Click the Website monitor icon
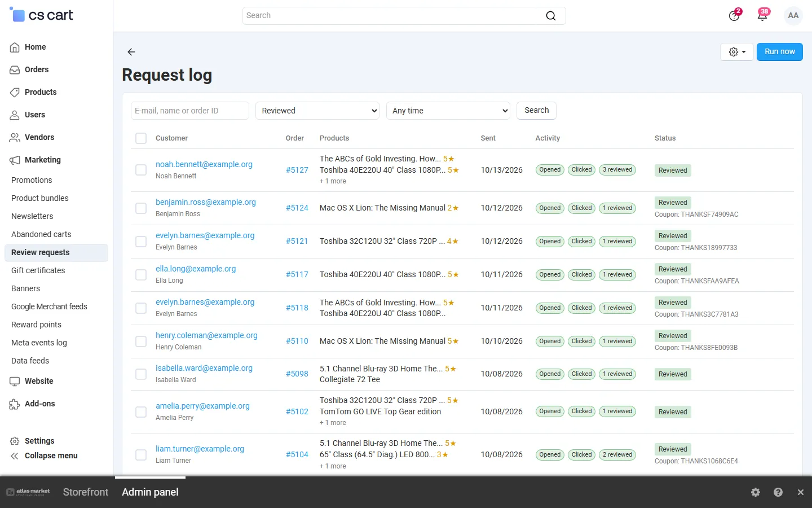This screenshot has height=508, width=812. pyautogui.click(x=15, y=382)
